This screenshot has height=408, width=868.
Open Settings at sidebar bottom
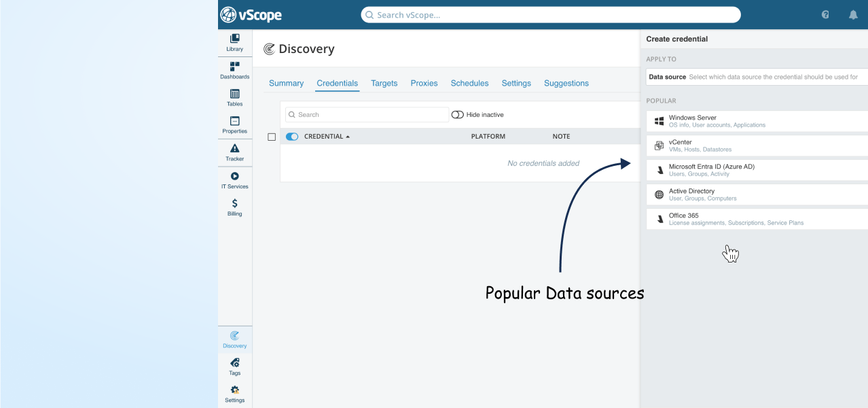coord(235,394)
